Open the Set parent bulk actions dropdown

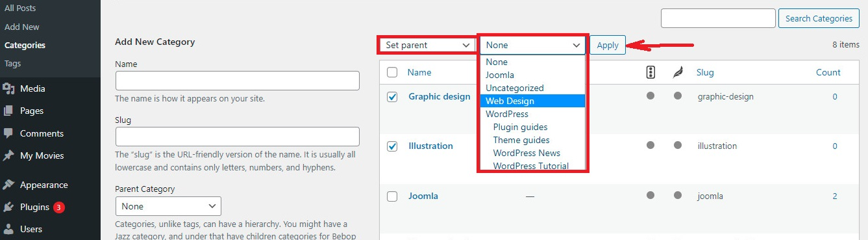coord(427,45)
